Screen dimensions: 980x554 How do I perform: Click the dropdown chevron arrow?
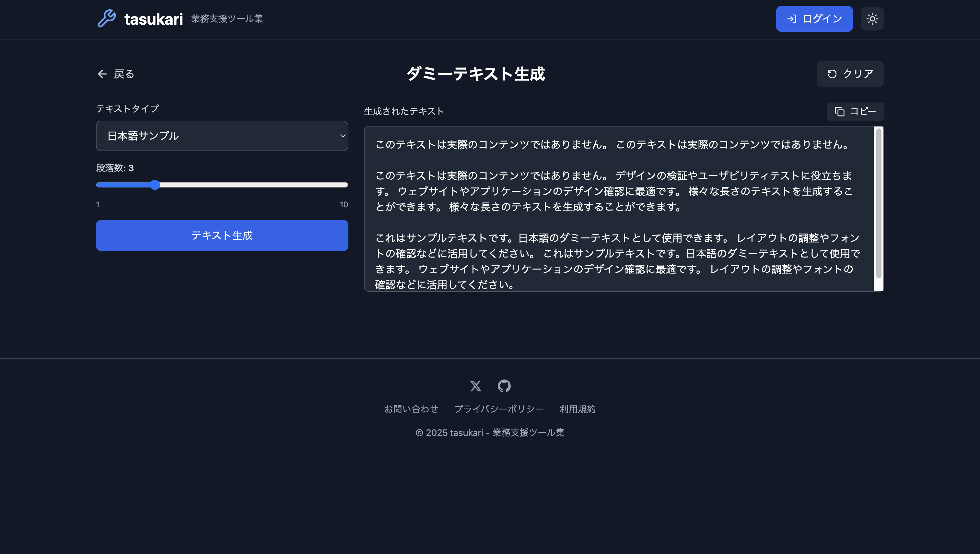pos(343,136)
